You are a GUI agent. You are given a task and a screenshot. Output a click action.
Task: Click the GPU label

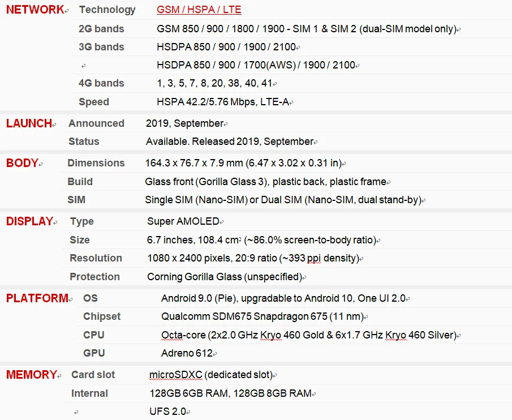(94, 353)
